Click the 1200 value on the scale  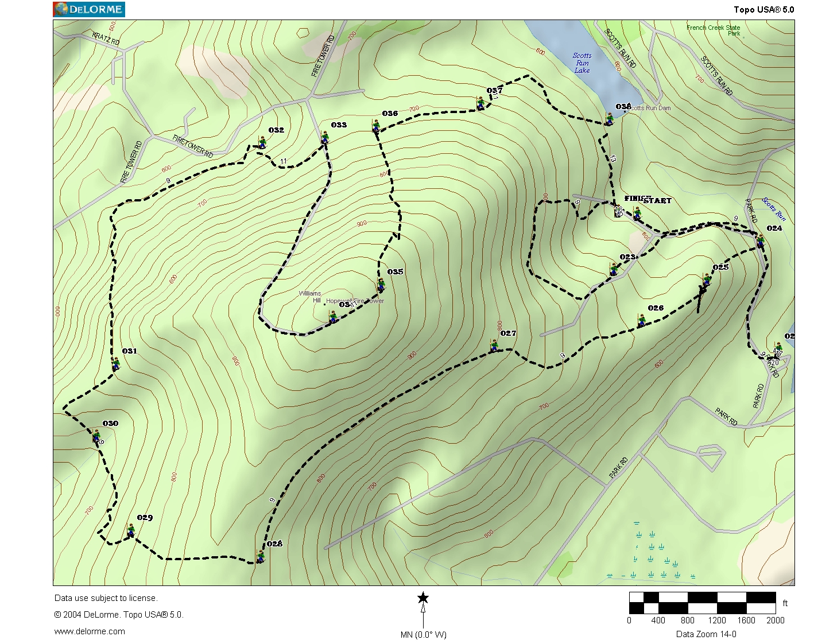click(717, 620)
